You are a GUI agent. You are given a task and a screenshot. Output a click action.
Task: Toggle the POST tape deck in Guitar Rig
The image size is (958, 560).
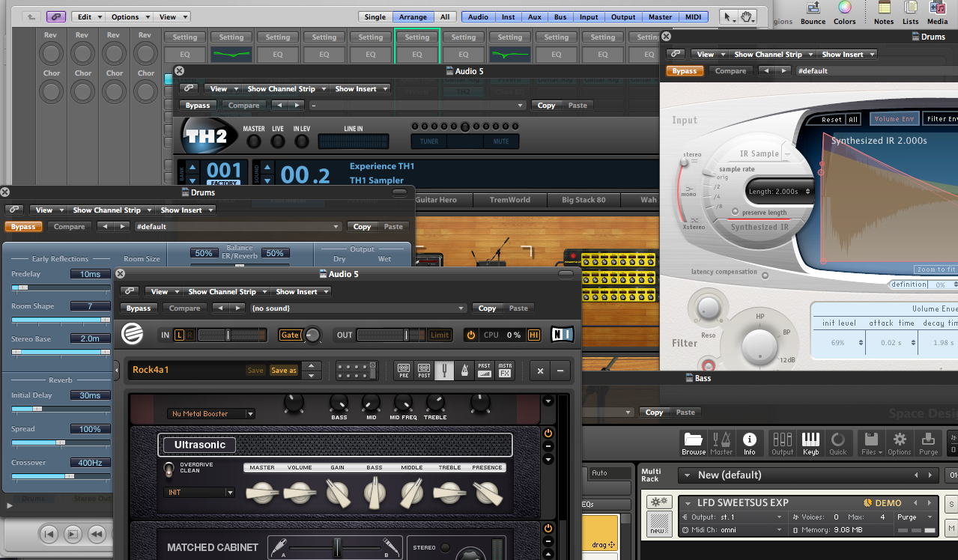pyautogui.click(x=424, y=370)
